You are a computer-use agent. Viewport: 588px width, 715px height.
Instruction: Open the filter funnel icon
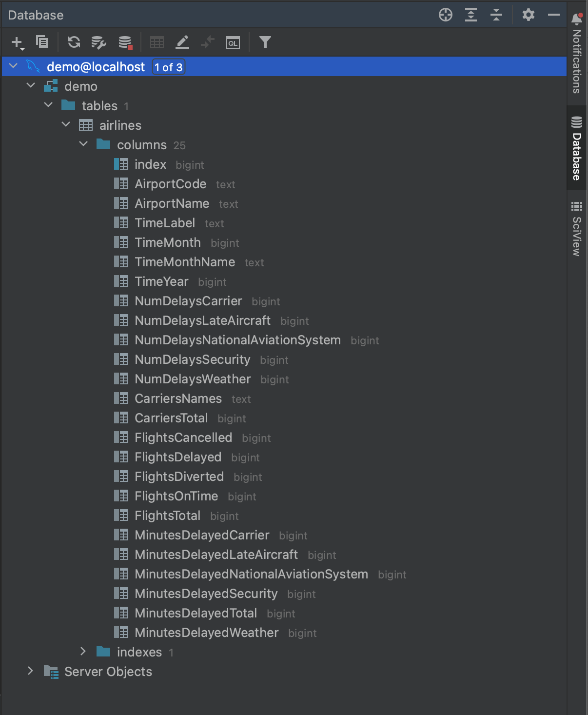click(265, 42)
